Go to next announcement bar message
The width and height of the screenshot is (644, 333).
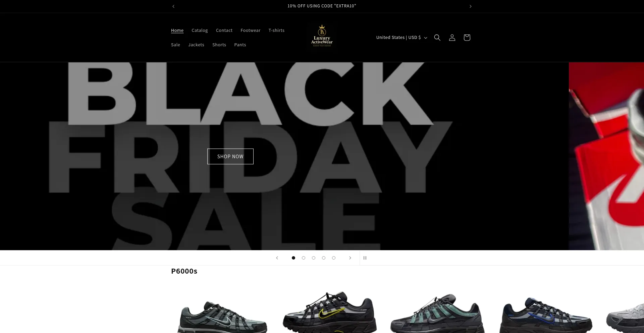coord(470,6)
